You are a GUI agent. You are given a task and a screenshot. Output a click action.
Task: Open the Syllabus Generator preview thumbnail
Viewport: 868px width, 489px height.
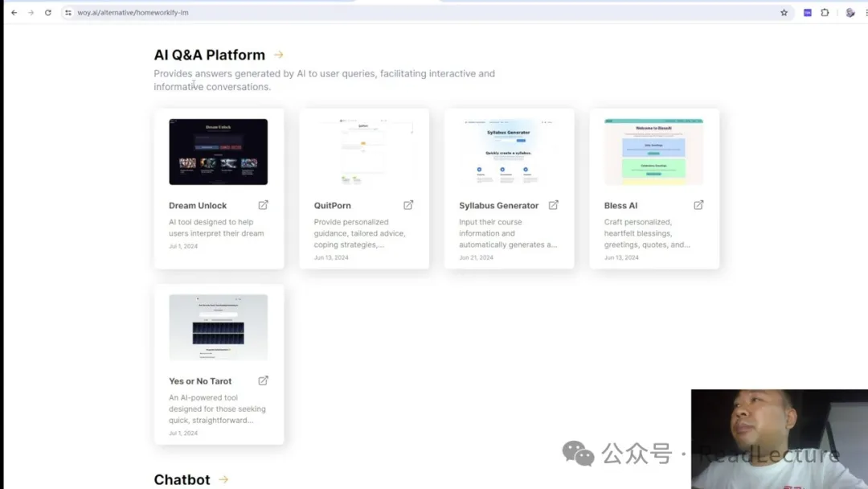coord(509,152)
